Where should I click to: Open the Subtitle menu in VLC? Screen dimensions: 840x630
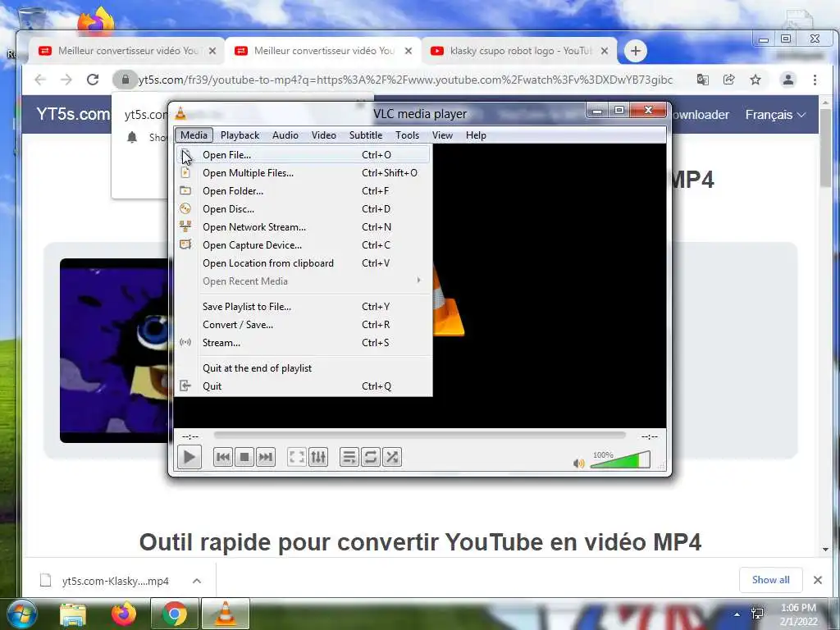(365, 135)
